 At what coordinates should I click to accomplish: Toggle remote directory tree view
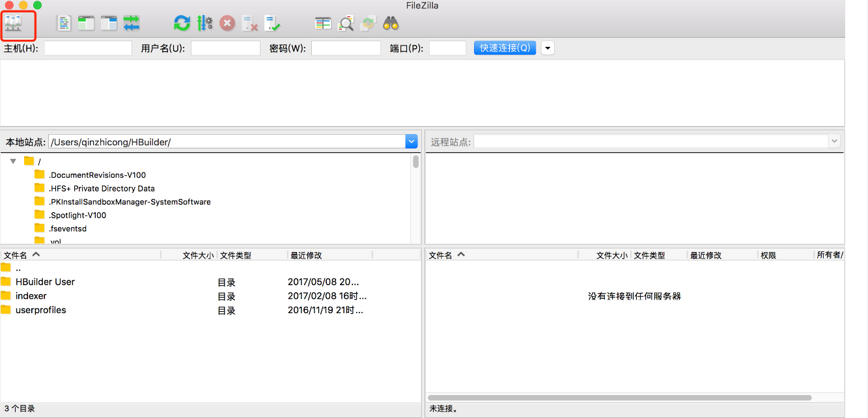(109, 23)
